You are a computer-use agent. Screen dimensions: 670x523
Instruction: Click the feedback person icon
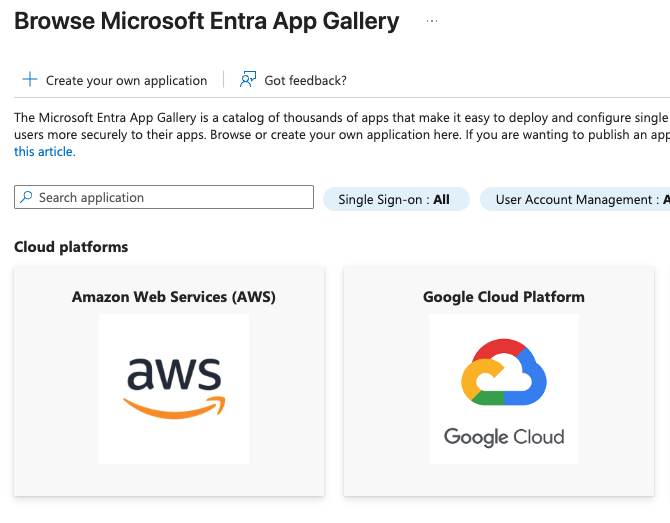click(247, 80)
